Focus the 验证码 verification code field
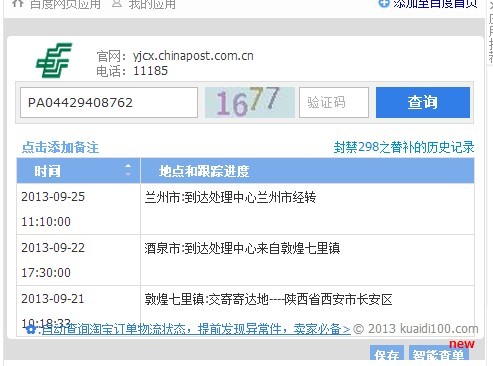This screenshot has width=493, height=366. point(334,103)
